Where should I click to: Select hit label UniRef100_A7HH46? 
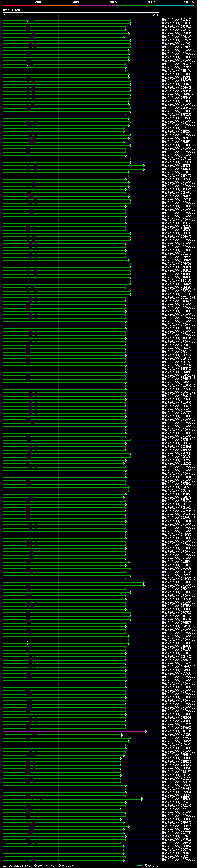click(x=177, y=755)
